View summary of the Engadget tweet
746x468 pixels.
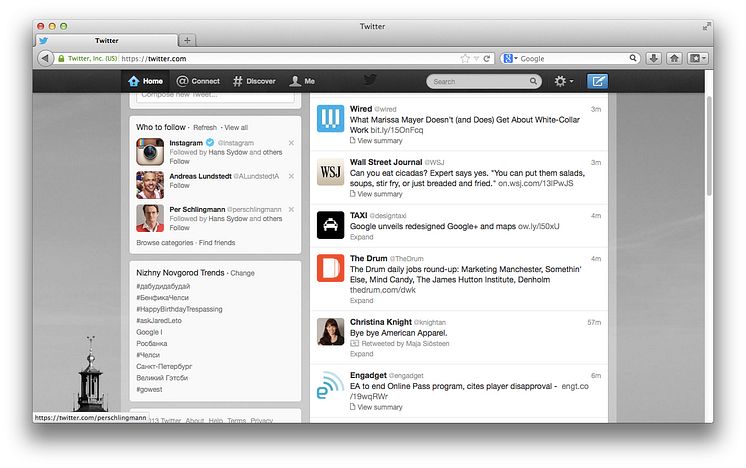point(379,407)
